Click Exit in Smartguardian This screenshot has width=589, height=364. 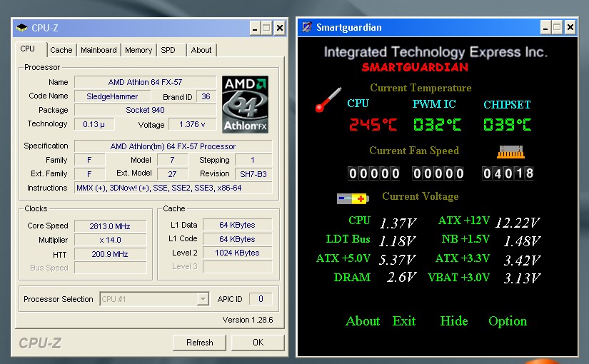(404, 320)
